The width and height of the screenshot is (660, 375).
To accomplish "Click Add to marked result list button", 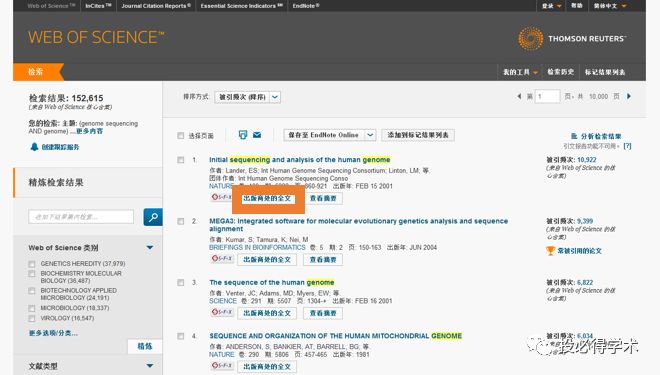I will point(418,135).
